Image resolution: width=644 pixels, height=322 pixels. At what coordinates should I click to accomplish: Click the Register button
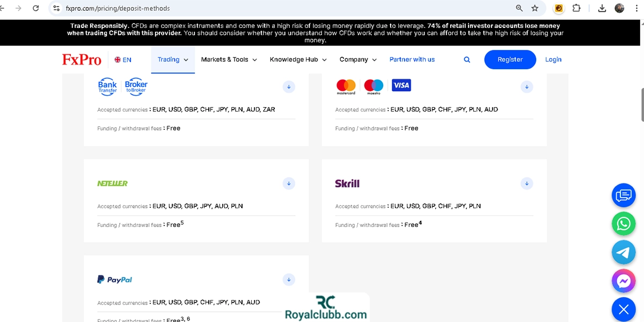pos(510,60)
